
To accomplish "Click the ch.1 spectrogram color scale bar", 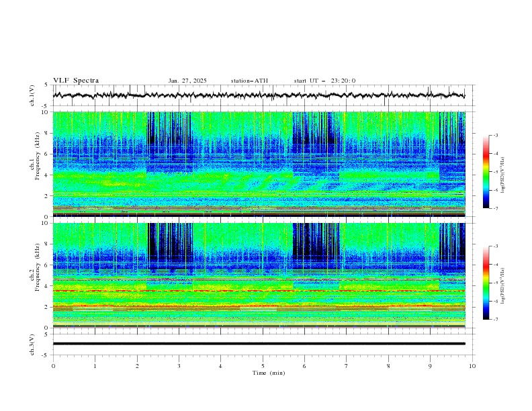I will 486,172.
